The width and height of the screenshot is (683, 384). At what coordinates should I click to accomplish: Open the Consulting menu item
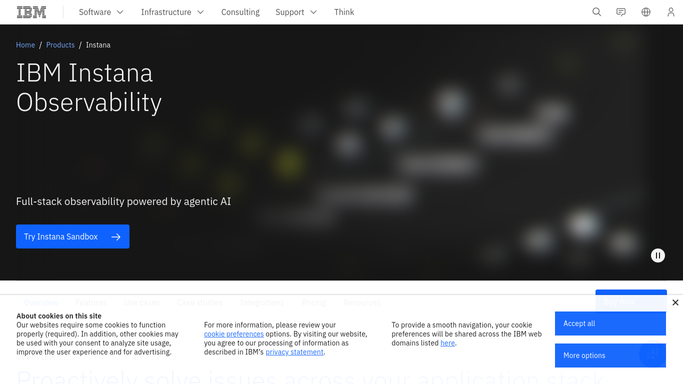pos(240,12)
